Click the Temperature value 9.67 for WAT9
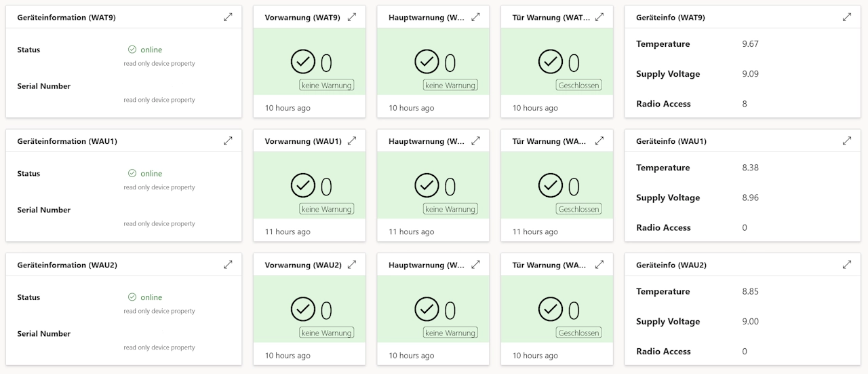Viewport: 868px width, 374px height. coord(750,44)
